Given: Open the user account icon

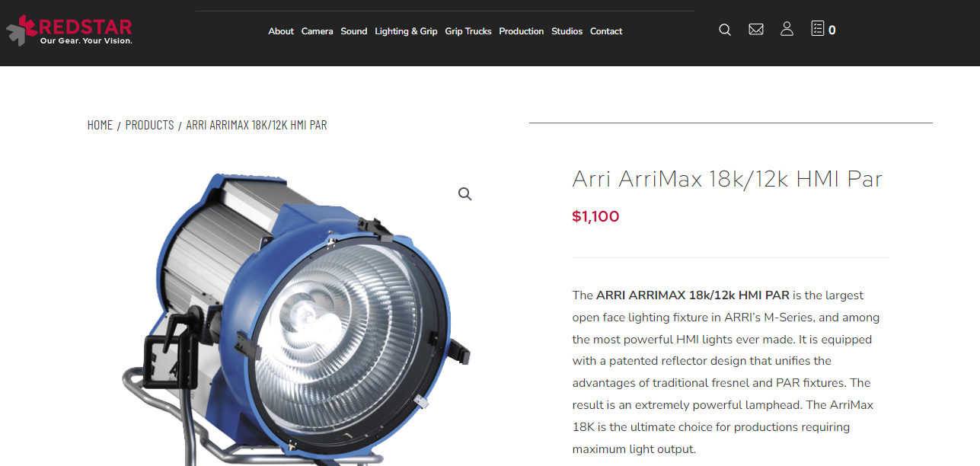Looking at the screenshot, I should tap(787, 29).
